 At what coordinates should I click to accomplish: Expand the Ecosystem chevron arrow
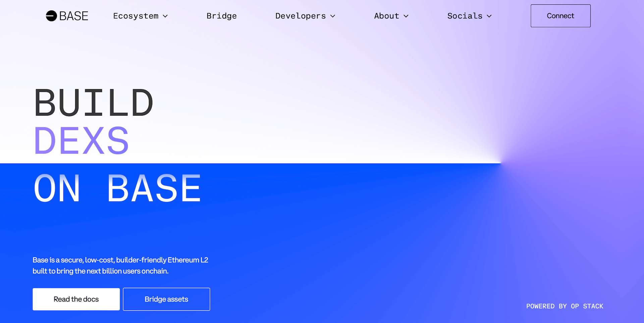[x=165, y=16]
